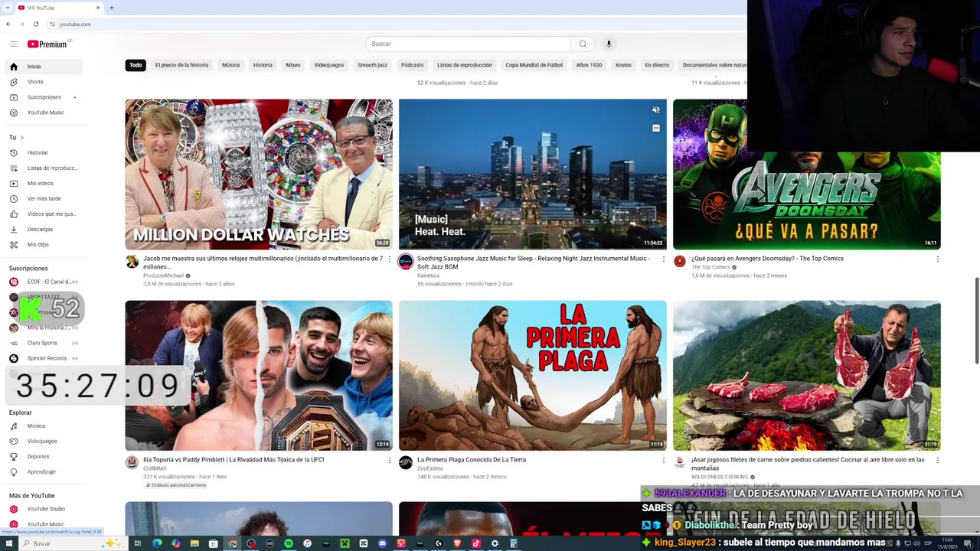Open Rainetica channel link
This screenshot has width=980, height=551.
(428, 275)
